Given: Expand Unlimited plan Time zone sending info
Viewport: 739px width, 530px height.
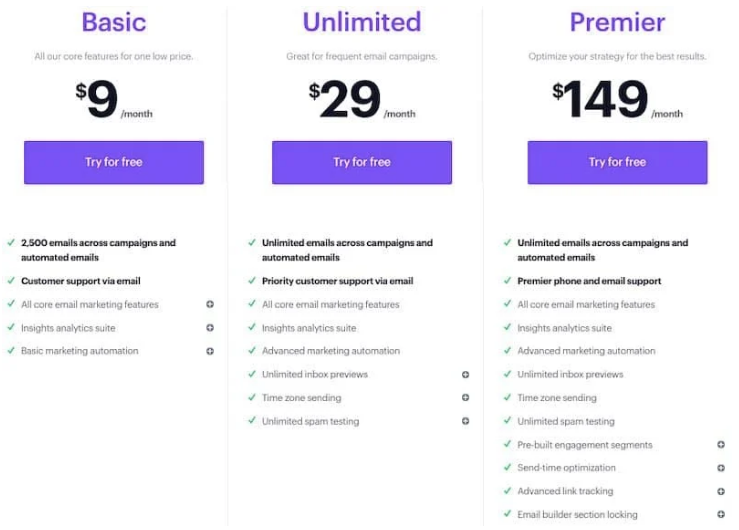Looking at the screenshot, I should pyautogui.click(x=466, y=397).
